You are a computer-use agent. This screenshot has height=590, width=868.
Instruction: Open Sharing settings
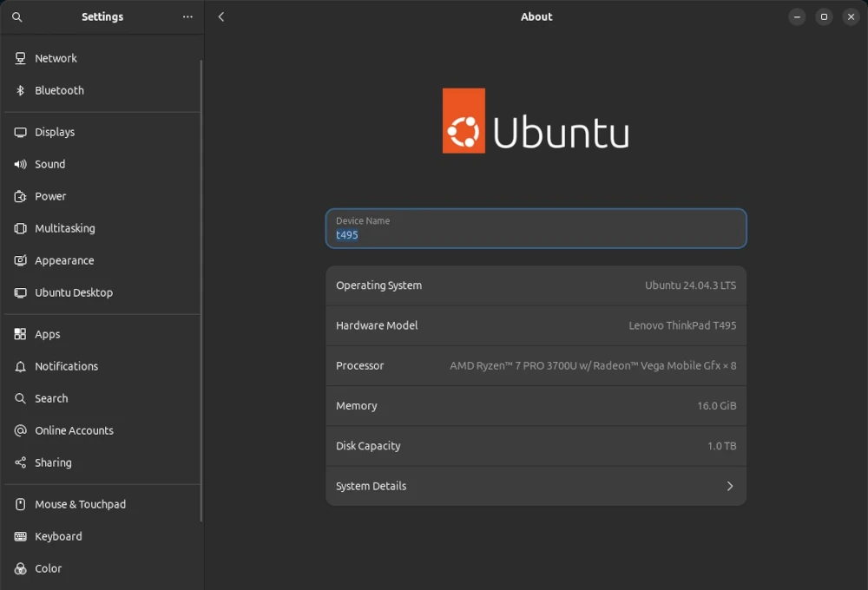click(x=102, y=462)
